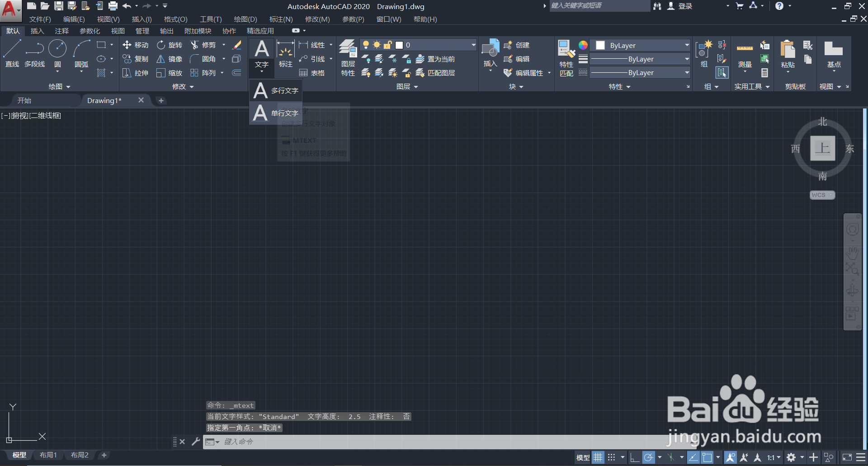Switch to the 参数化 ribbon tab
Image resolution: width=868 pixels, height=466 pixels.
click(x=90, y=31)
